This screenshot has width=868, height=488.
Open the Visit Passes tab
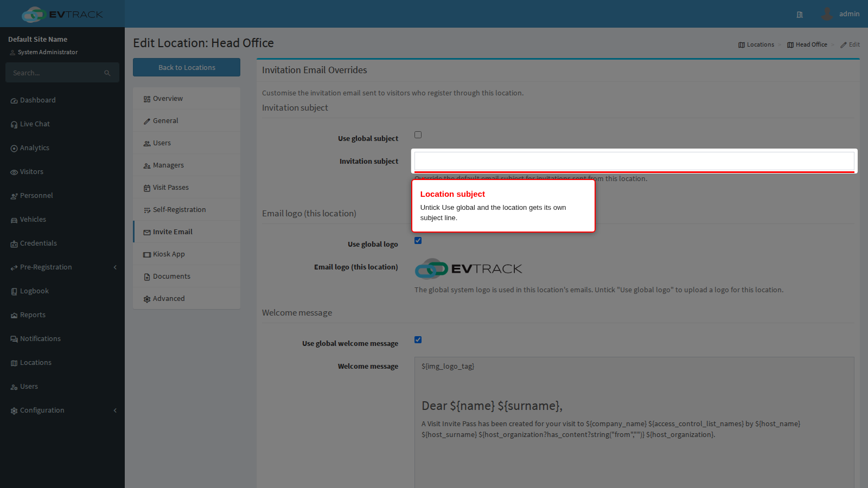coord(187,188)
